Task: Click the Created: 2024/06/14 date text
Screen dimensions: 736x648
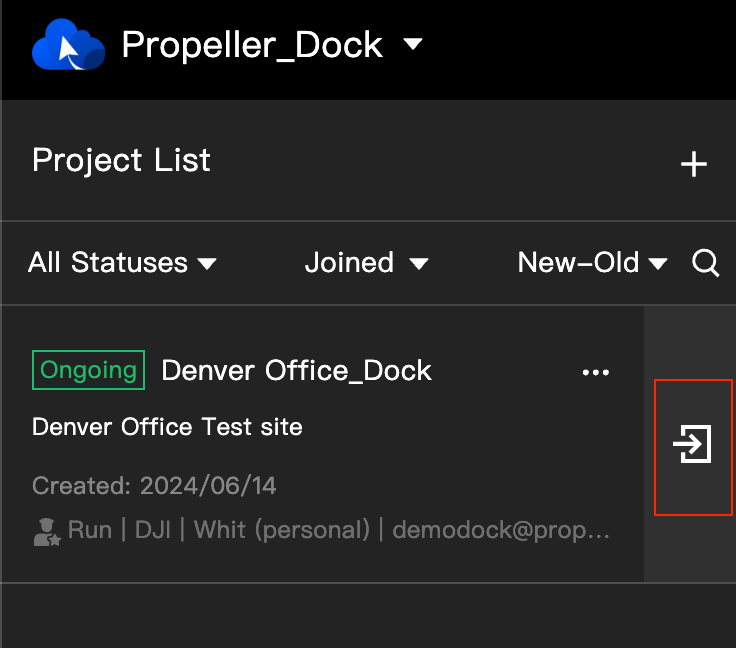Action: [x=154, y=485]
